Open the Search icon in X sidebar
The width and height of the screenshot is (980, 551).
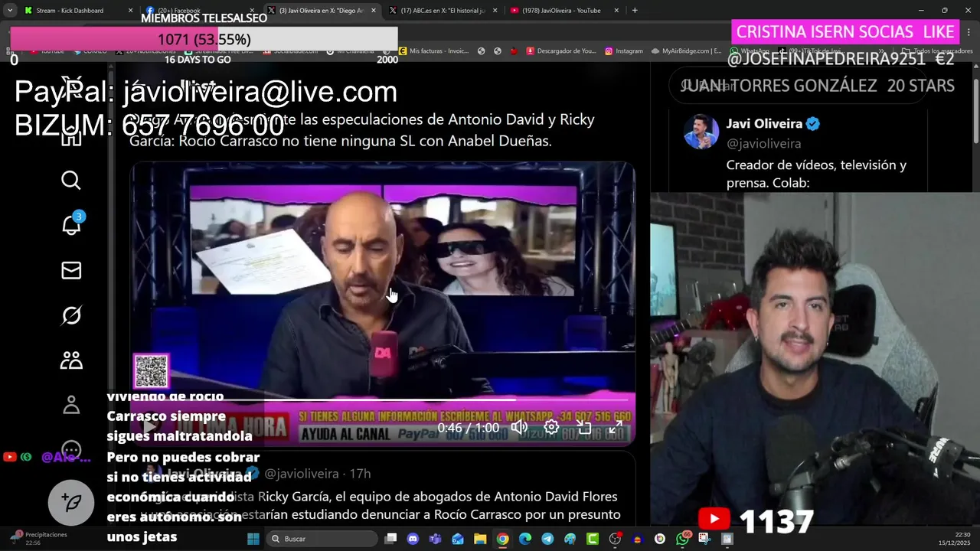pos(71,180)
